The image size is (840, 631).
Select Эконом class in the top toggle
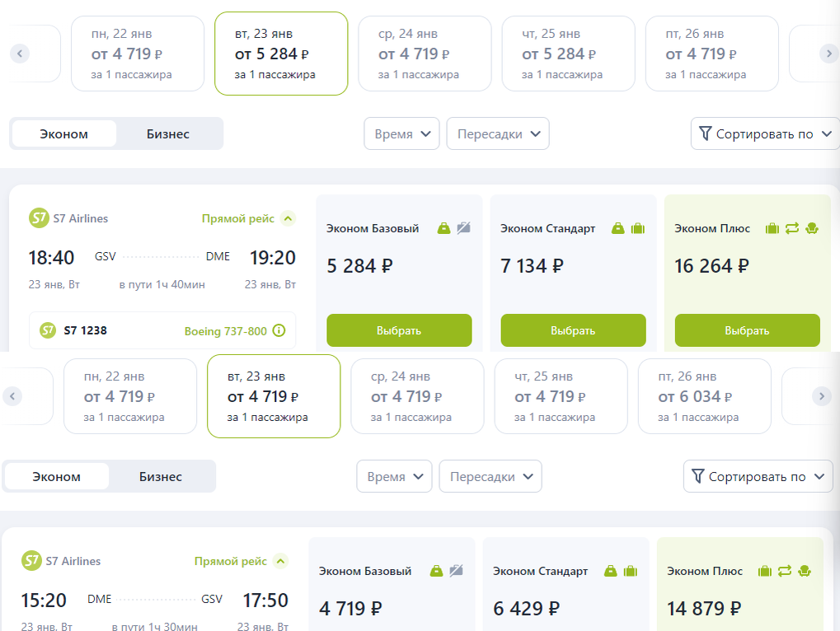click(x=64, y=133)
